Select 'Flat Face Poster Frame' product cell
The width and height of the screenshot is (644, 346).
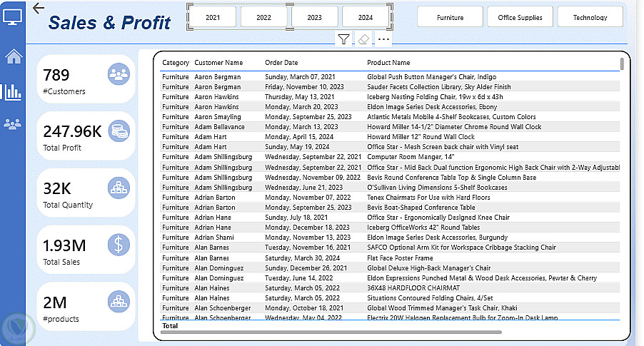tap(400, 258)
